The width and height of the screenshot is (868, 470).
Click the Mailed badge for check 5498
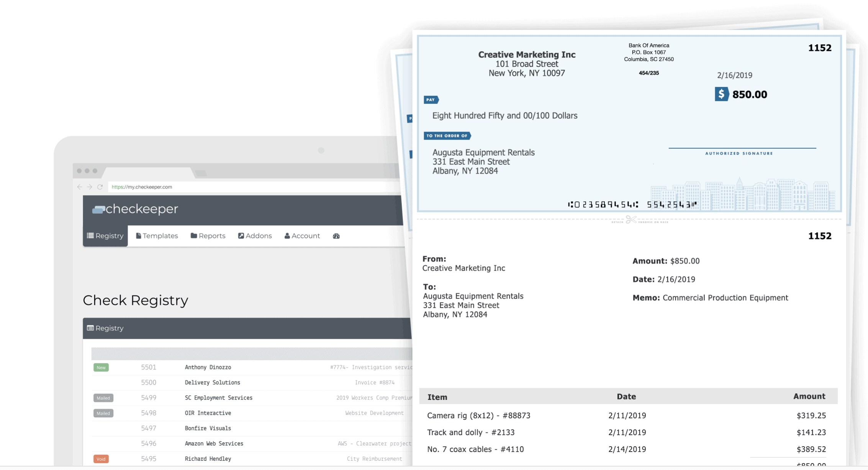(103, 413)
